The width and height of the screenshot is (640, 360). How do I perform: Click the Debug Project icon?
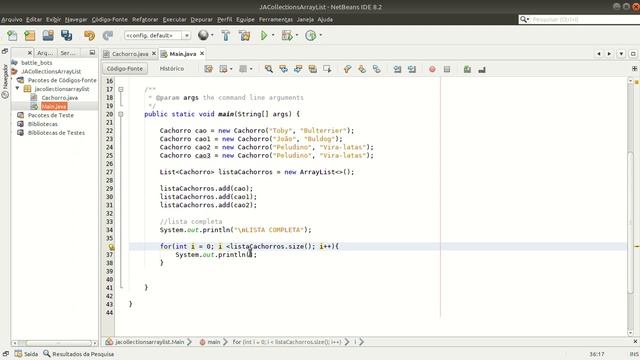click(287, 36)
